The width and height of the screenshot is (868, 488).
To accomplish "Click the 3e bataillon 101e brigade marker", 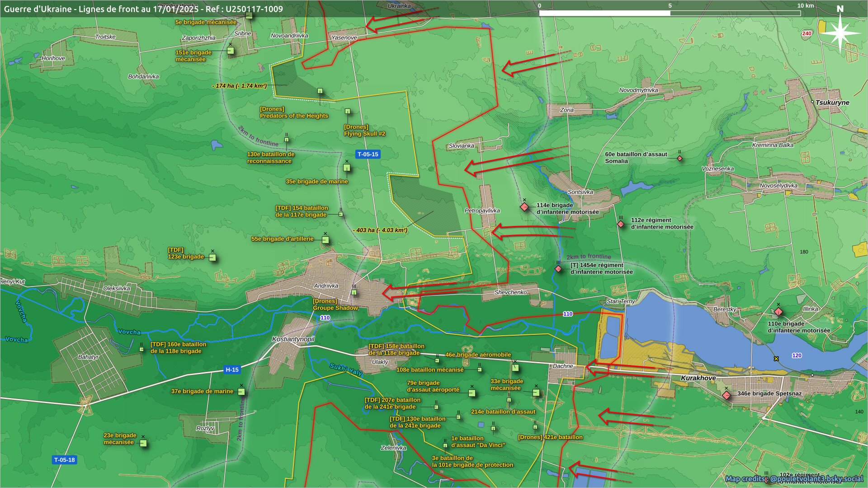I will click(x=445, y=446).
